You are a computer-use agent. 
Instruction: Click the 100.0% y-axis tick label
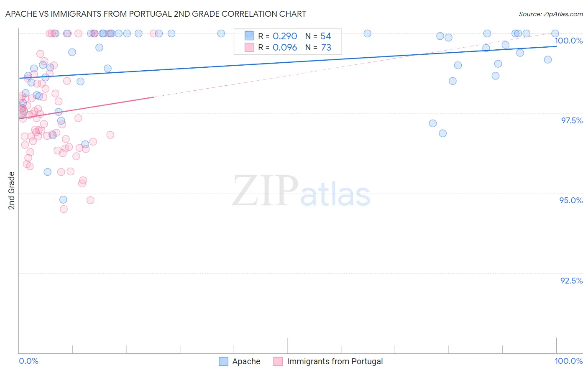569,41
